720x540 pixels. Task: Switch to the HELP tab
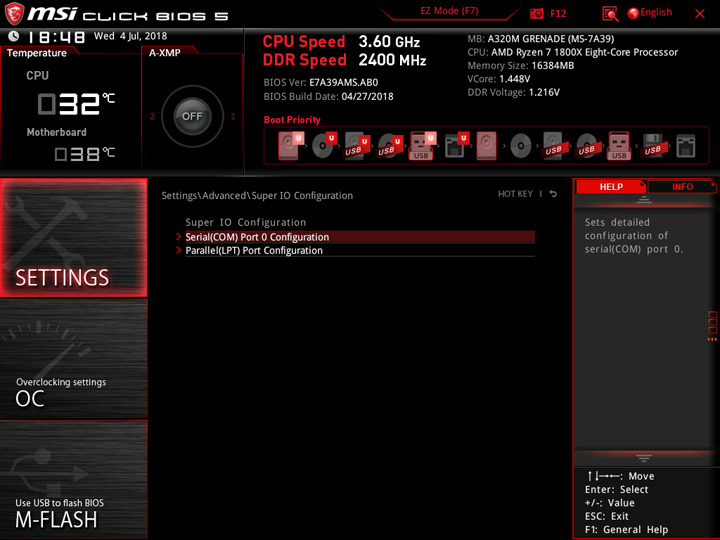tap(611, 187)
